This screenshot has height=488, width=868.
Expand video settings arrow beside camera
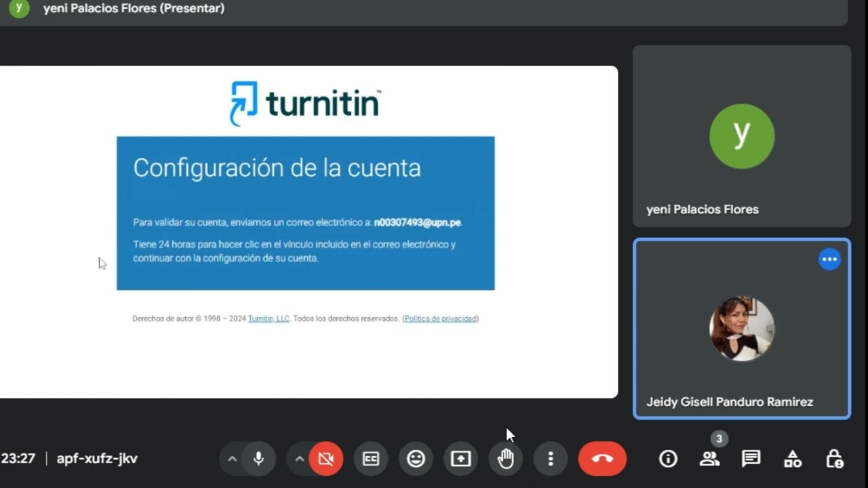299,459
